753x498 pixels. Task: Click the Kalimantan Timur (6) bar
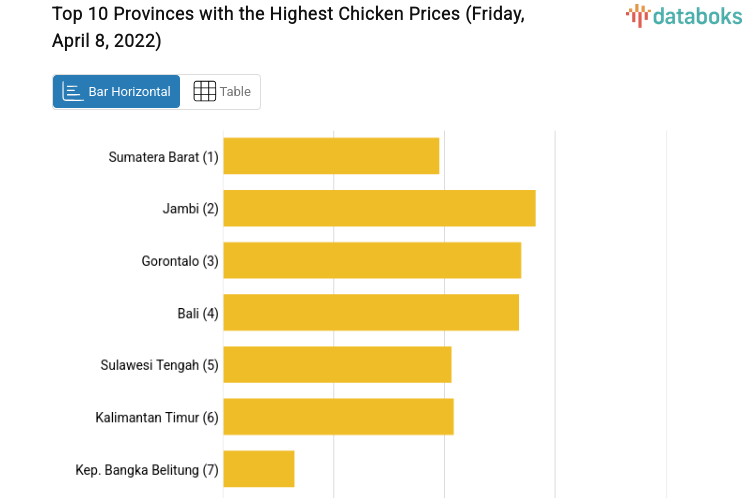pos(338,416)
